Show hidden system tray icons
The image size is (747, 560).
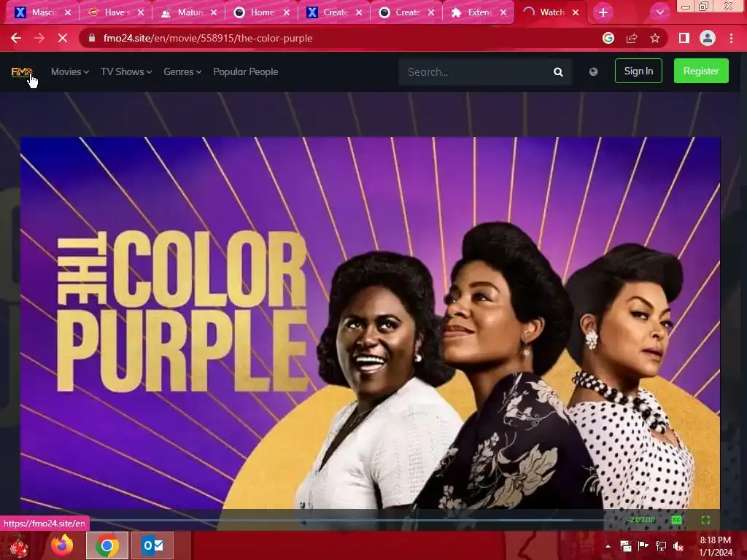pos(608,546)
